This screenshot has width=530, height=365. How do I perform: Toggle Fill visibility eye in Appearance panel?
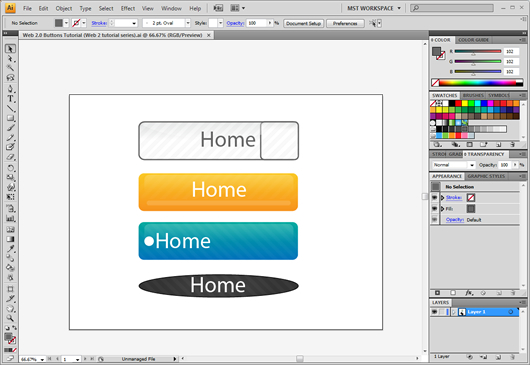tap(435, 209)
